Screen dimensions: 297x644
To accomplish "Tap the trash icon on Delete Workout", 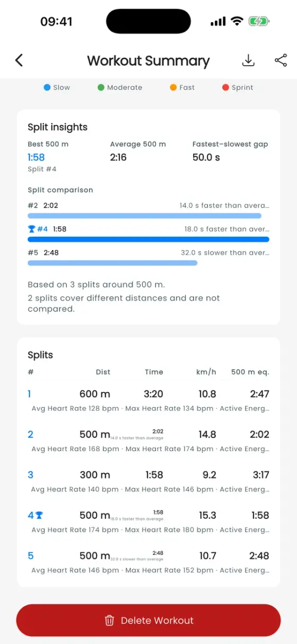I will click(x=109, y=620).
